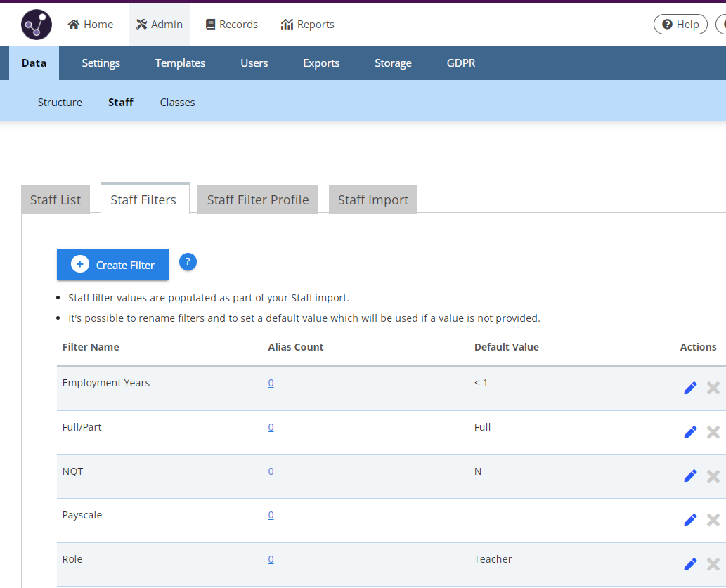
Task: Click the Records book icon
Action: tap(210, 24)
